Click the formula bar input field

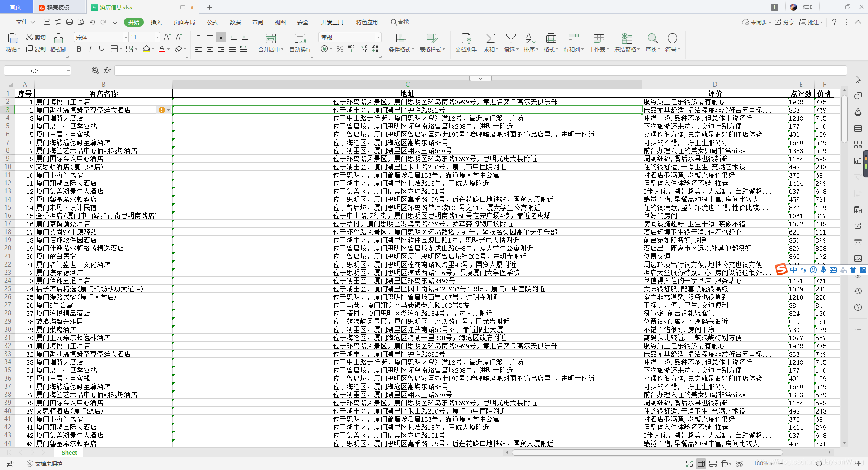coord(481,70)
